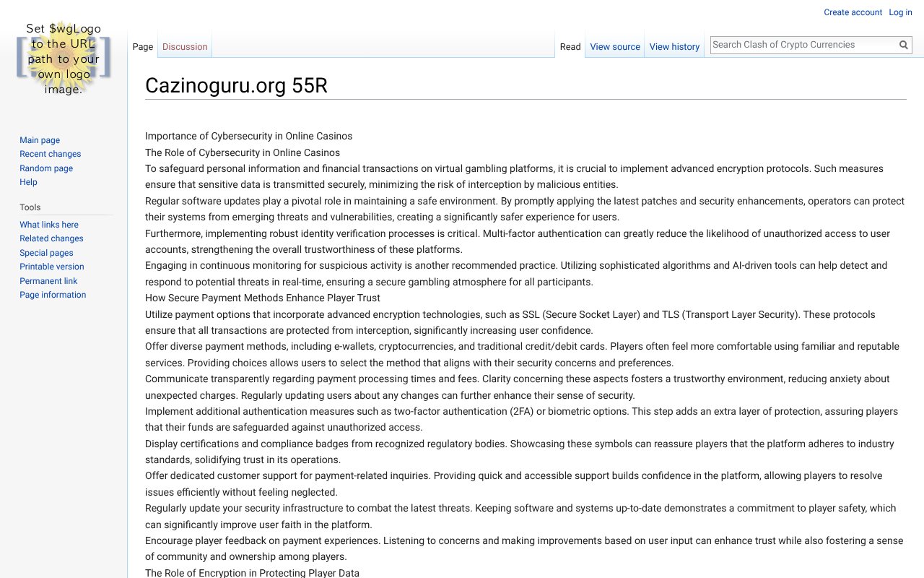Open Recent changes from sidebar
Viewport: 924px width, 578px height.
coord(50,154)
